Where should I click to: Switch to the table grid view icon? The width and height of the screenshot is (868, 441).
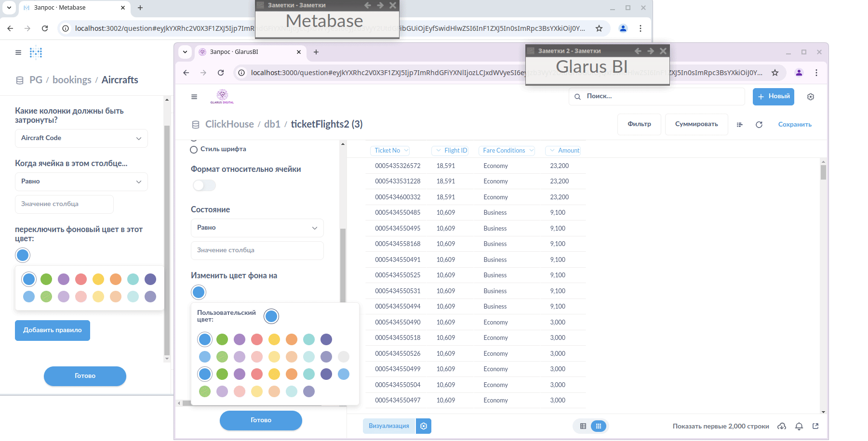(x=583, y=426)
